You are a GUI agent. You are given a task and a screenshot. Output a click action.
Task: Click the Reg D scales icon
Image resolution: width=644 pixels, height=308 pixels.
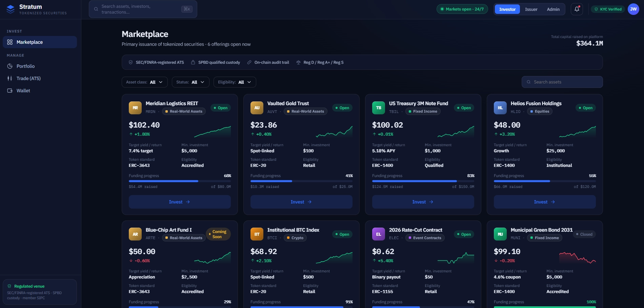click(298, 62)
